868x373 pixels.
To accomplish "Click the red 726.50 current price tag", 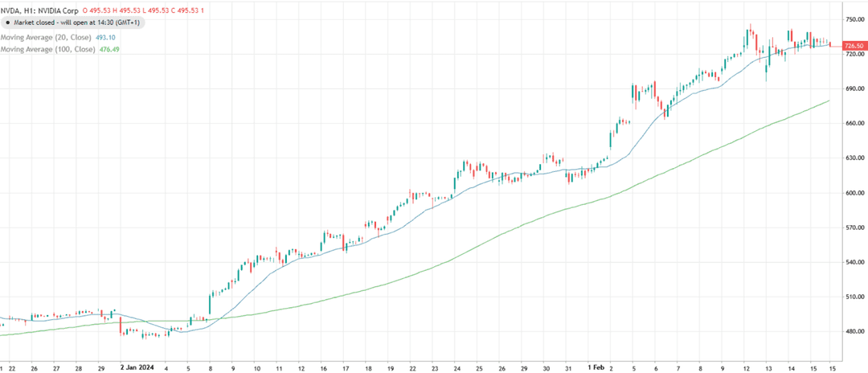I will 853,46.
